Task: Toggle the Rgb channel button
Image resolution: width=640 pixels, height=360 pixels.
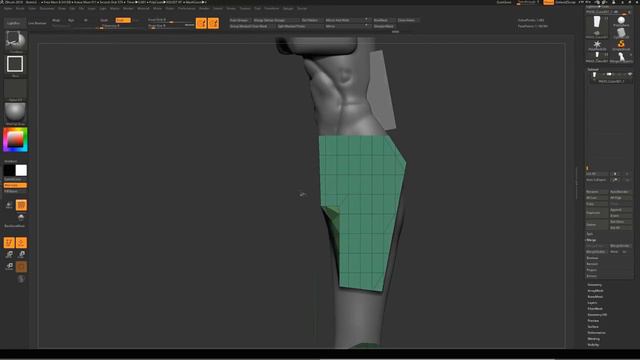Action: click(71, 20)
